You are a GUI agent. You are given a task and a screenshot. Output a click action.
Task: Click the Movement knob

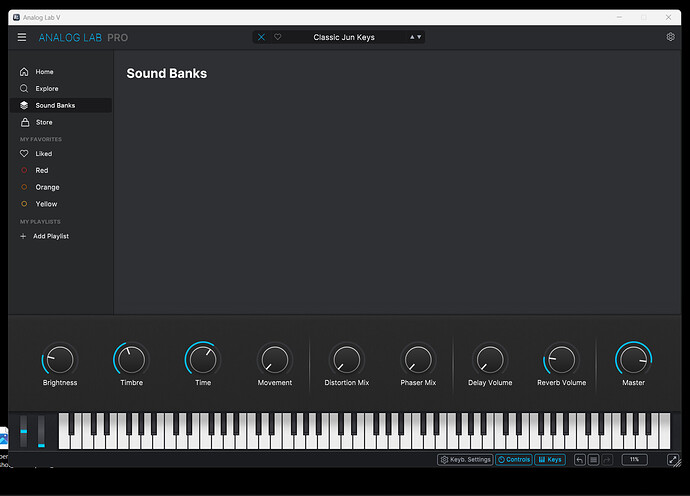[275, 360]
